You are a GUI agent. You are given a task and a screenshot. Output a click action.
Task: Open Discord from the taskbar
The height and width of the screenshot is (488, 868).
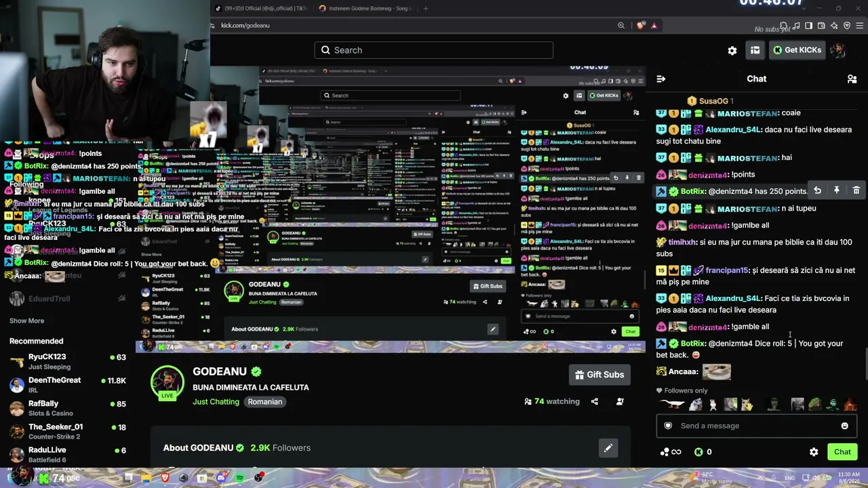tap(221, 479)
